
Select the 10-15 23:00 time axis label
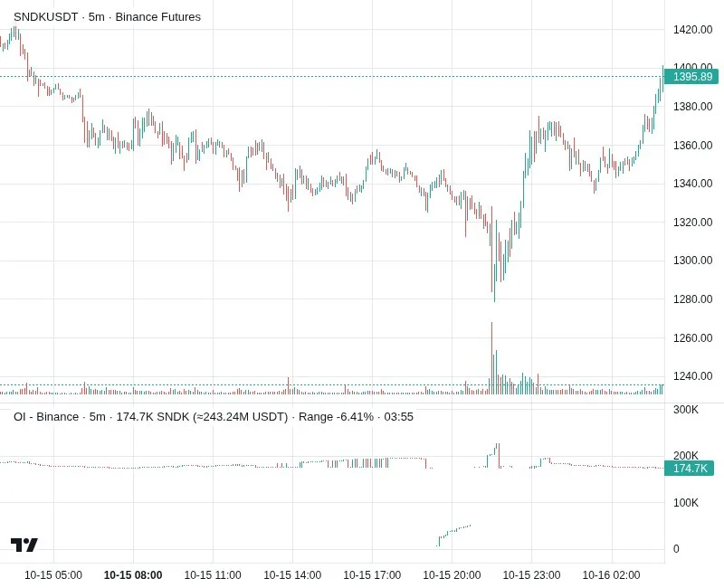[x=531, y=575]
